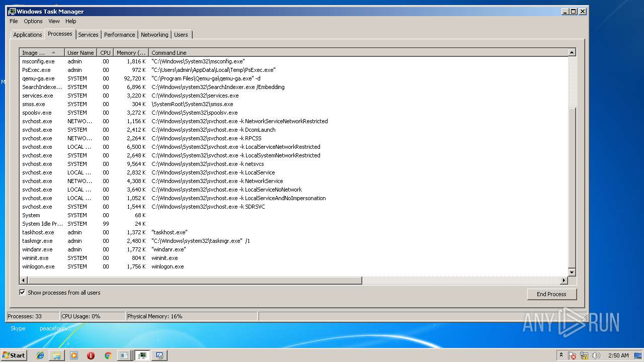Open Action Center flag tray icon

tap(572, 355)
